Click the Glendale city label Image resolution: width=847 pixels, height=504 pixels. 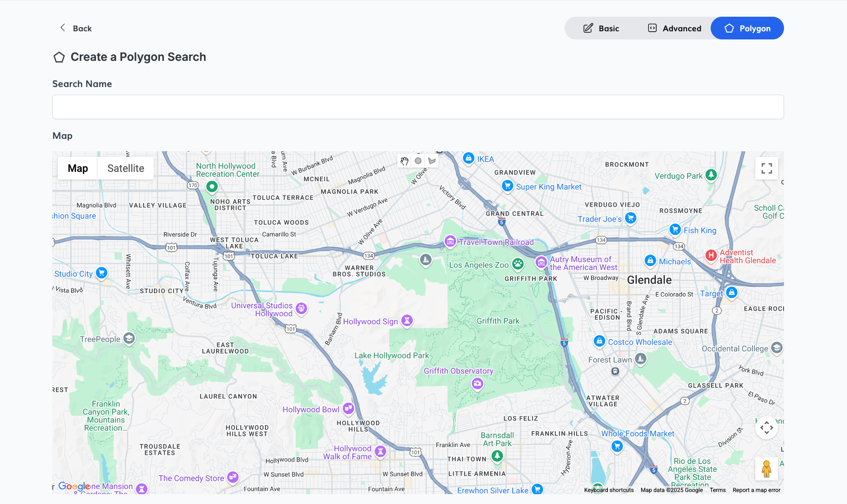649,280
